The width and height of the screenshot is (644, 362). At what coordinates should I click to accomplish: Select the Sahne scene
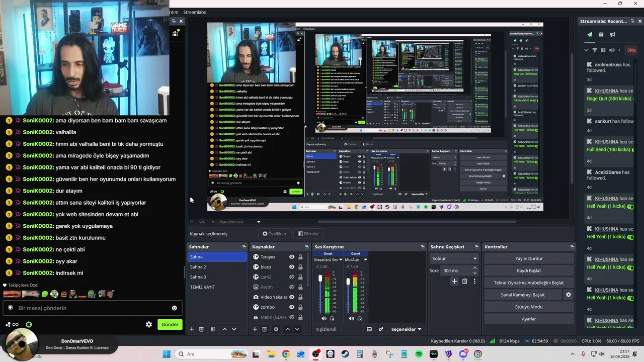coord(217,257)
